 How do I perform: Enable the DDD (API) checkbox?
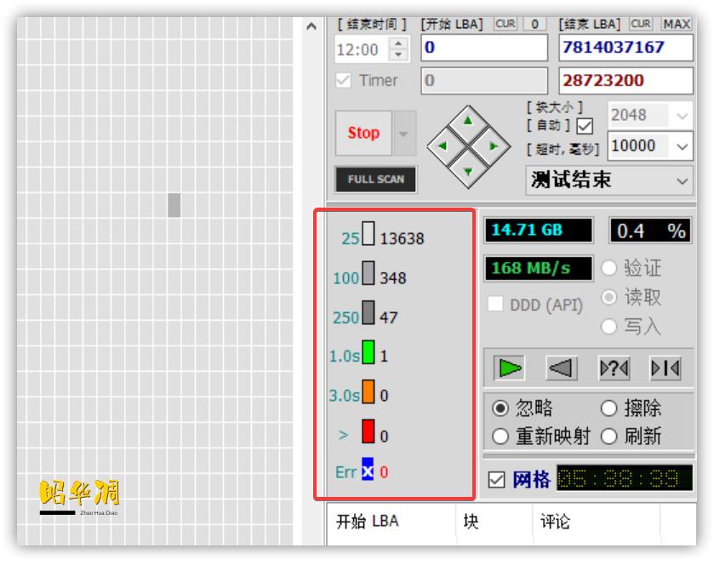point(495,305)
